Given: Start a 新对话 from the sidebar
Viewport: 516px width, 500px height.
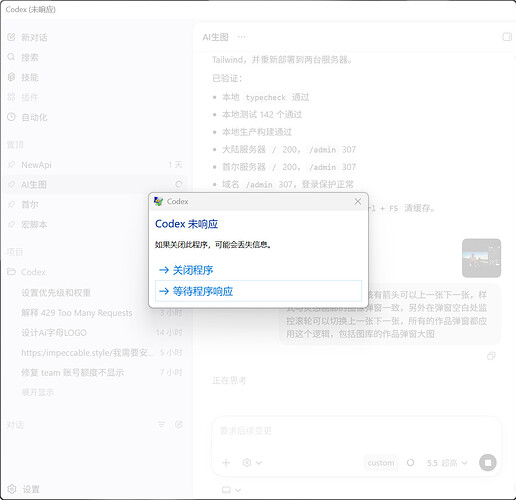Looking at the screenshot, I should 34,37.
